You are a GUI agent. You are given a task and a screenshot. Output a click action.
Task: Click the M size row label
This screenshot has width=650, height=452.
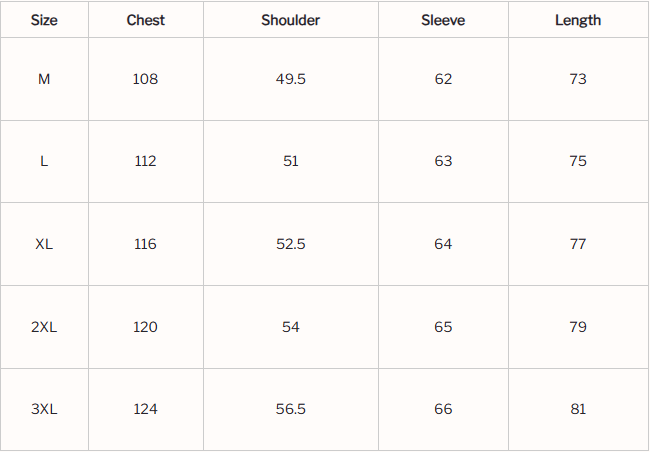pyautogui.click(x=44, y=79)
